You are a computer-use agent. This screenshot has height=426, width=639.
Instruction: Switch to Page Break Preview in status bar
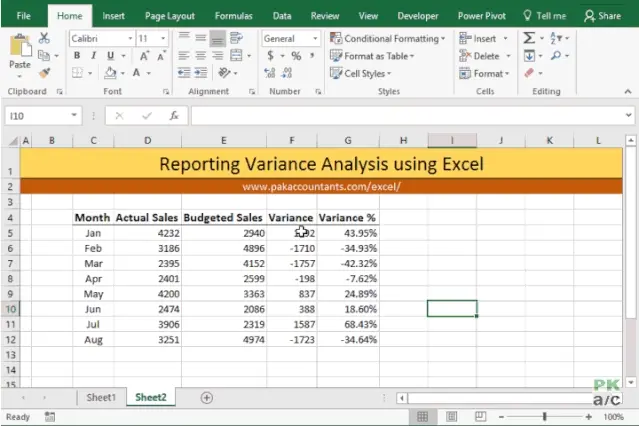tap(480, 417)
